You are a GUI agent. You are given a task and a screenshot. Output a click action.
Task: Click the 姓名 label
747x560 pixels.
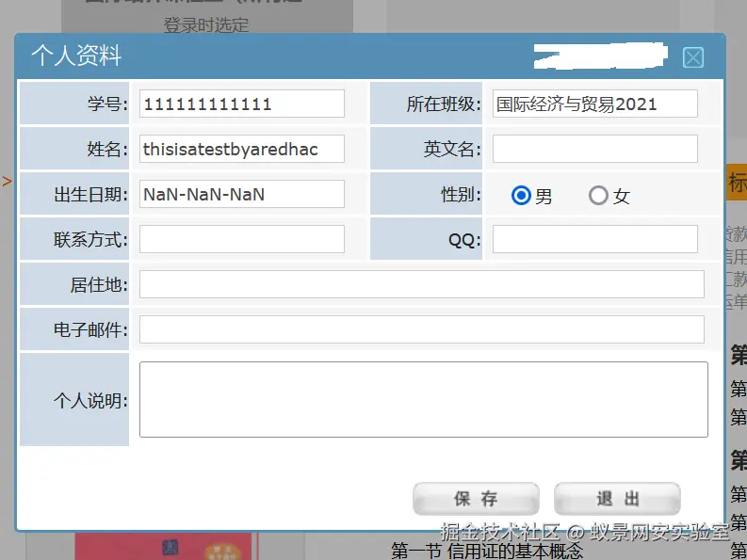coord(107,149)
